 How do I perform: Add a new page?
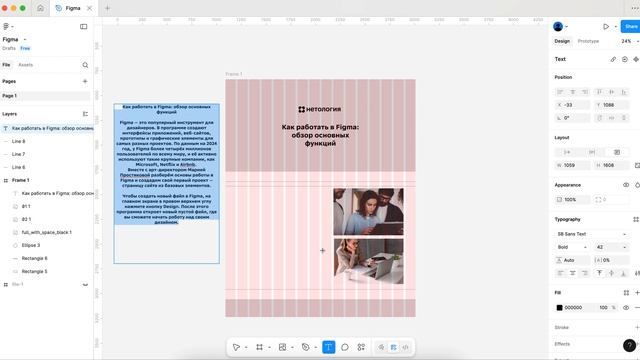(85, 81)
